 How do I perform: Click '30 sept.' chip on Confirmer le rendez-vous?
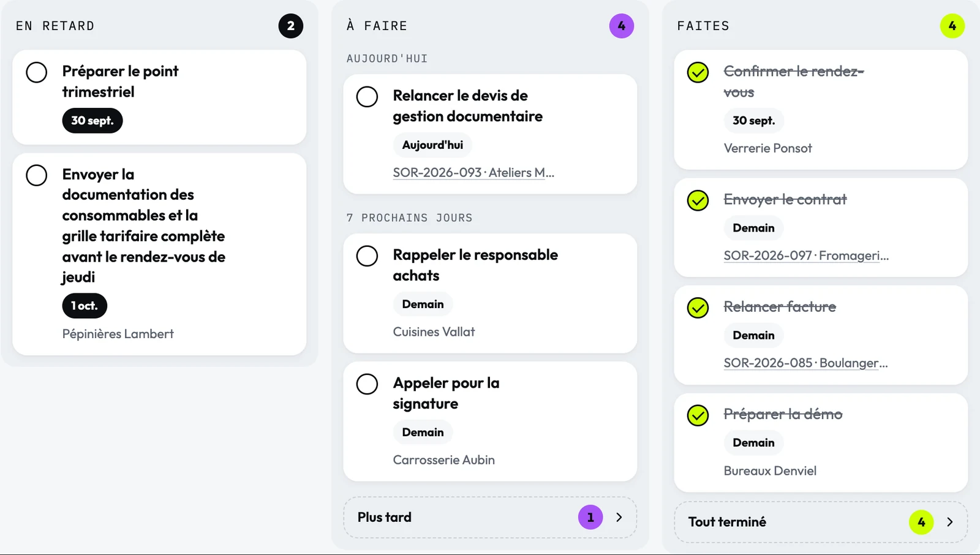click(754, 121)
